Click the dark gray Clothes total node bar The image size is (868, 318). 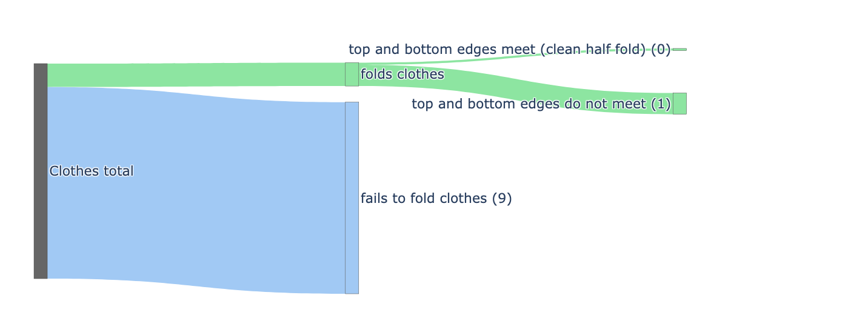[40, 171]
